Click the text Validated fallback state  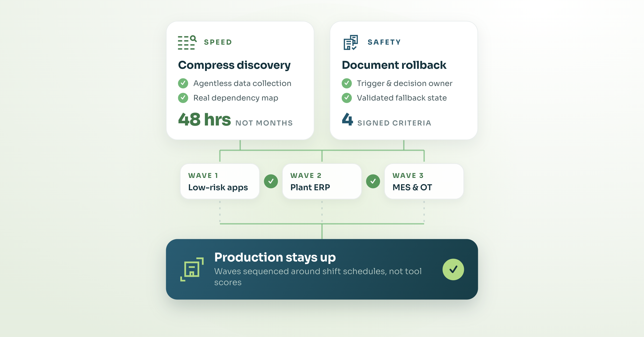click(x=402, y=98)
